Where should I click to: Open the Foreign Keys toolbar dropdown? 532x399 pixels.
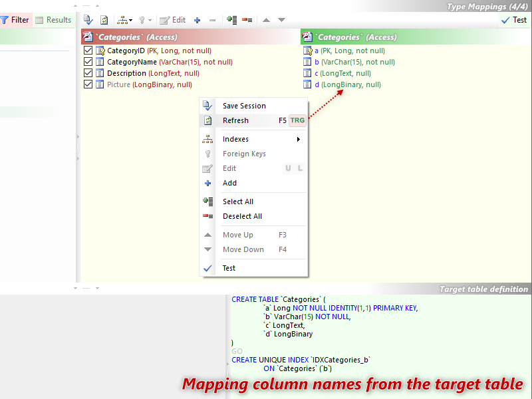[145, 21]
